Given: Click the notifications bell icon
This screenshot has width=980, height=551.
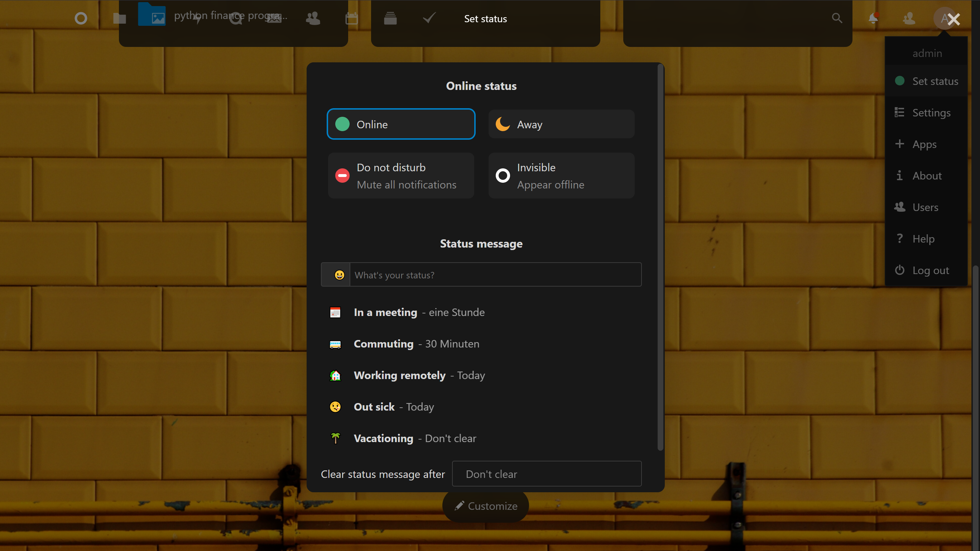Looking at the screenshot, I should pyautogui.click(x=873, y=18).
